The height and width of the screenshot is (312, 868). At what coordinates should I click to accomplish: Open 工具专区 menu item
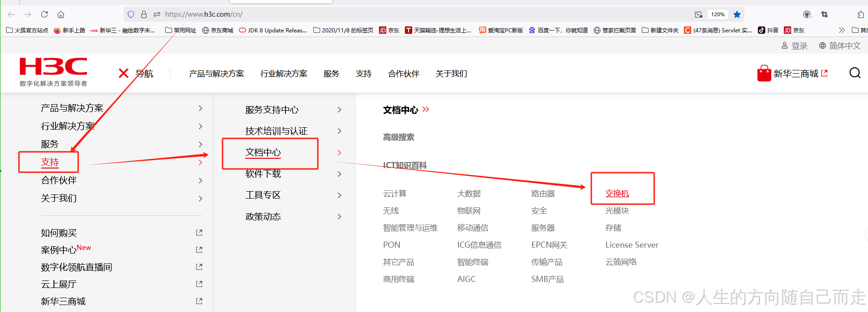click(263, 195)
